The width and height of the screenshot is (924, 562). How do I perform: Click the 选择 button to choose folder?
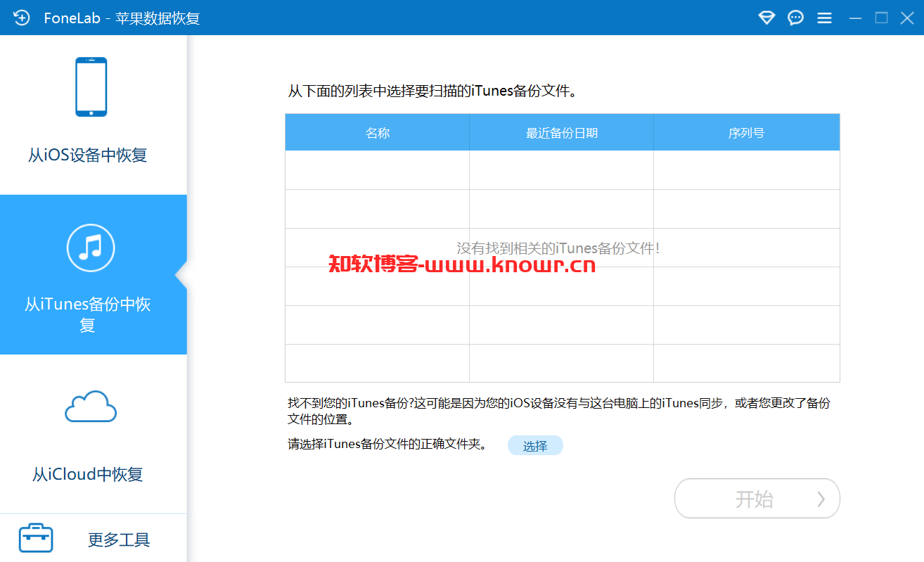535,446
